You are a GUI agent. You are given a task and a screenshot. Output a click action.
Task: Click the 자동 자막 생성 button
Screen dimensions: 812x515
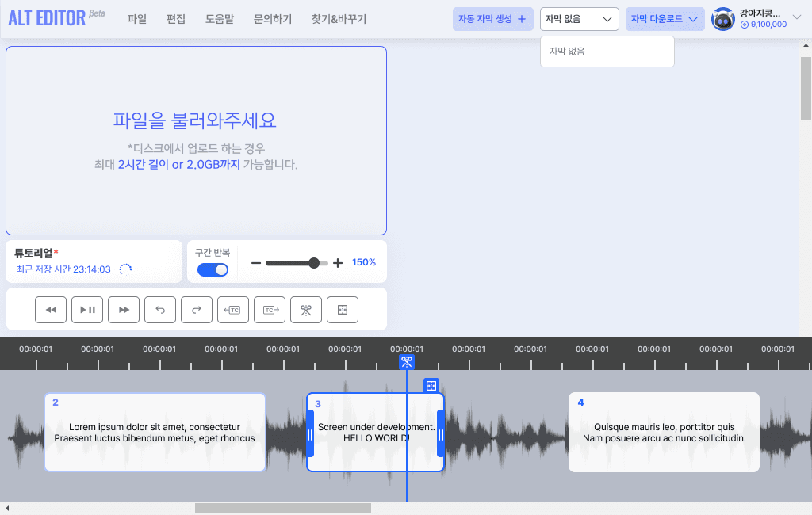tap(492, 18)
